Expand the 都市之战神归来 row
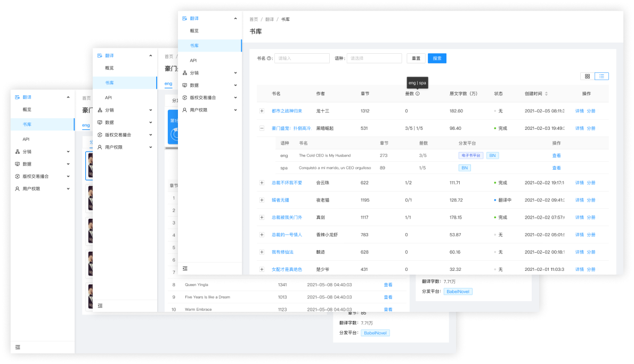This screenshot has width=634, height=364. pos(262,111)
